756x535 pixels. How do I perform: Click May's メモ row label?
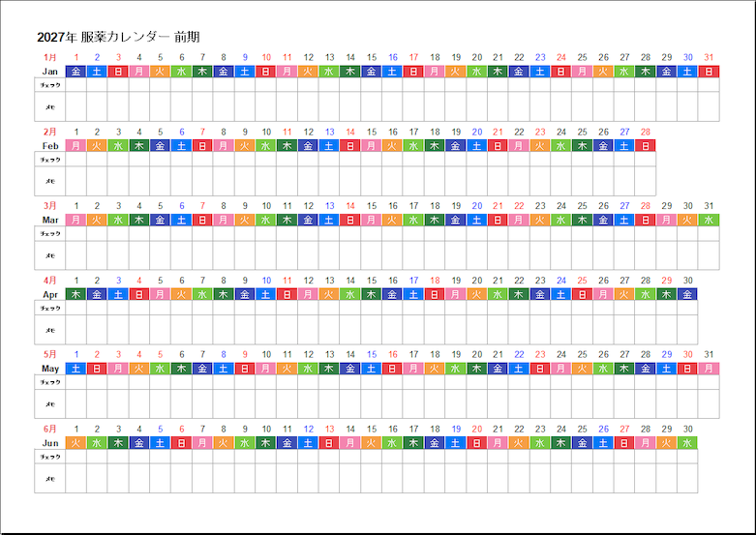pyautogui.click(x=50, y=403)
